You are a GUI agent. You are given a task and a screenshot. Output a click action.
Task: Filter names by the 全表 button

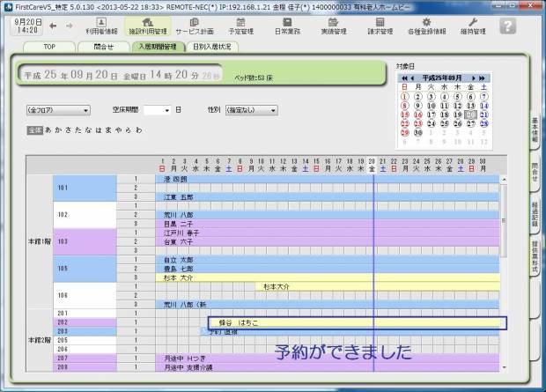click(x=34, y=129)
